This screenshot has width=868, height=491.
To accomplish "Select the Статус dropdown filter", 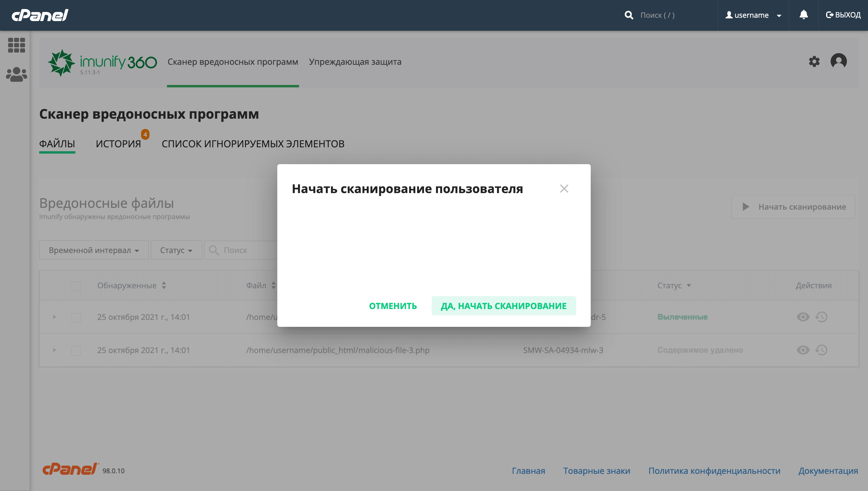I will (175, 250).
